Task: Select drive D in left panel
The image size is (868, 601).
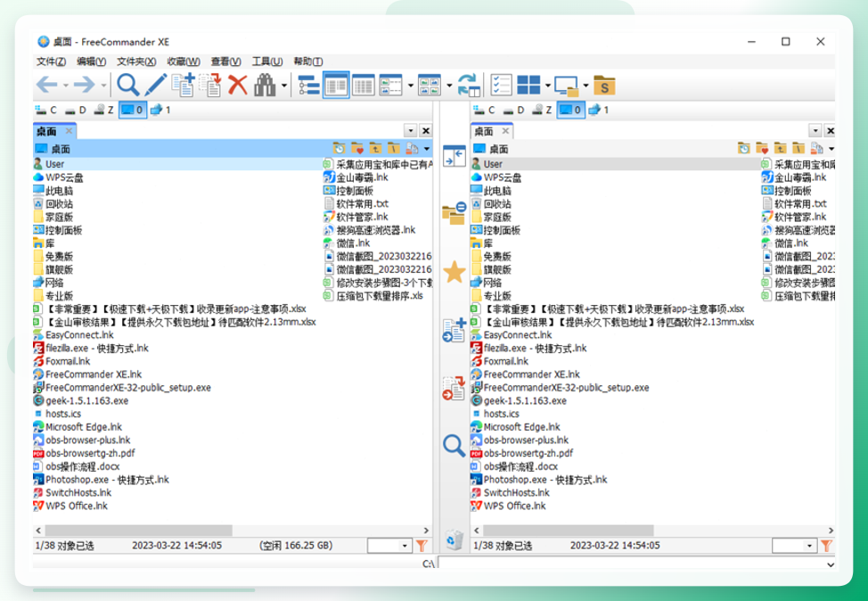Action: click(x=75, y=110)
